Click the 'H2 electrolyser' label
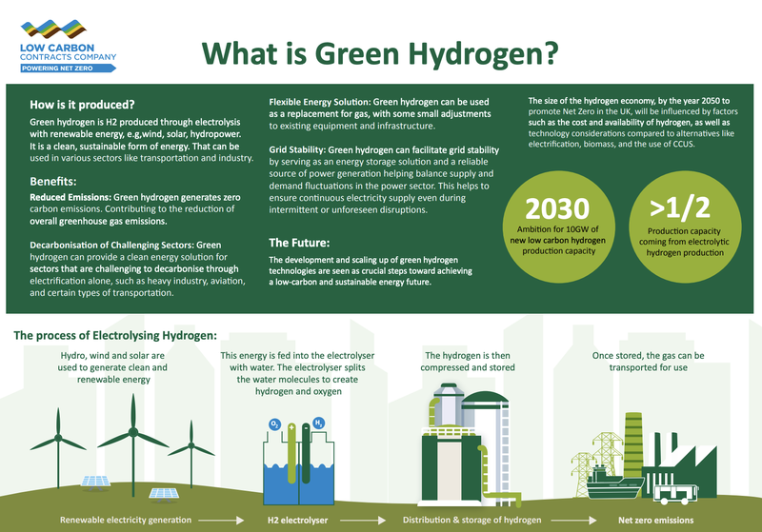 click(x=297, y=520)
